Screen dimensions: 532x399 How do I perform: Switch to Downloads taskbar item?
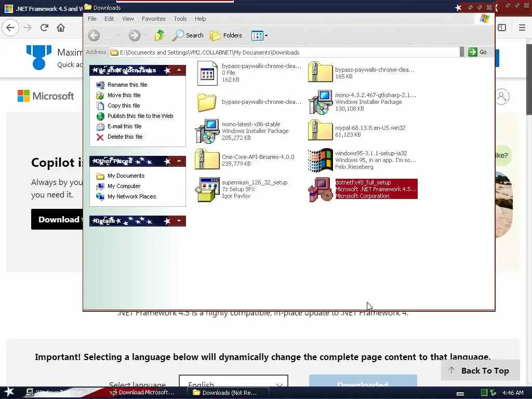point(228,393)
